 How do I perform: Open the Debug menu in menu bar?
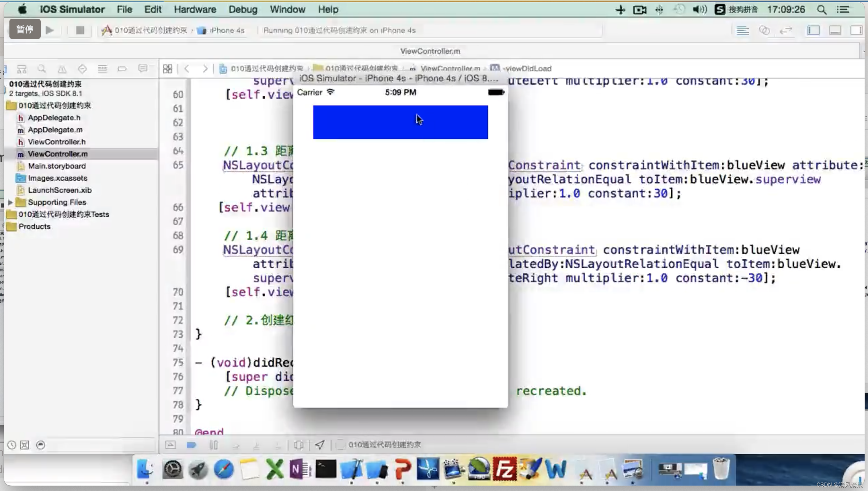(242, 9)
